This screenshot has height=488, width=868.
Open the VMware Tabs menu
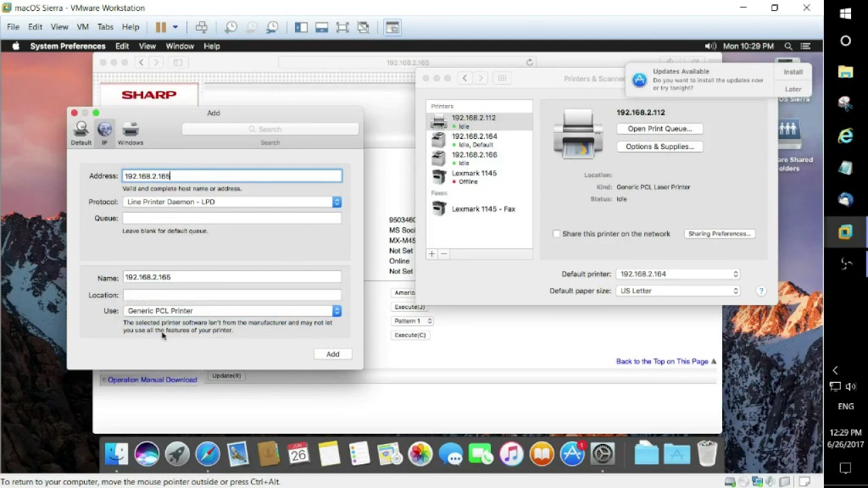click(x=105, y=27)
